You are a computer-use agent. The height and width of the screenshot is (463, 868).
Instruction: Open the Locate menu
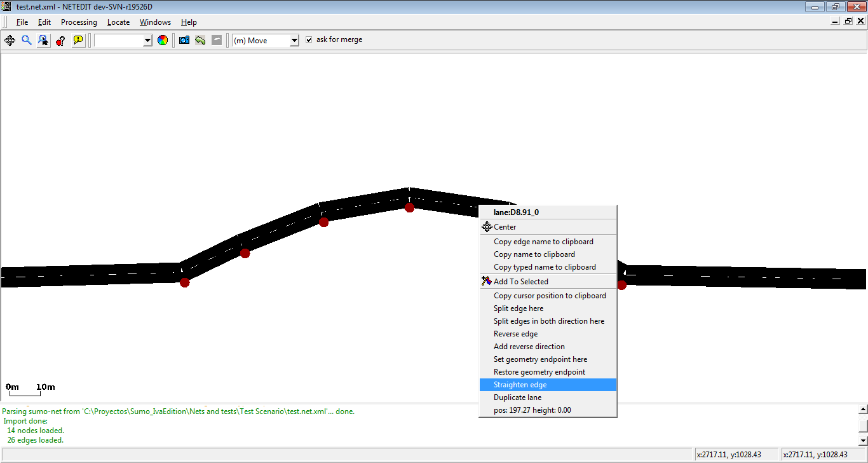118,22
